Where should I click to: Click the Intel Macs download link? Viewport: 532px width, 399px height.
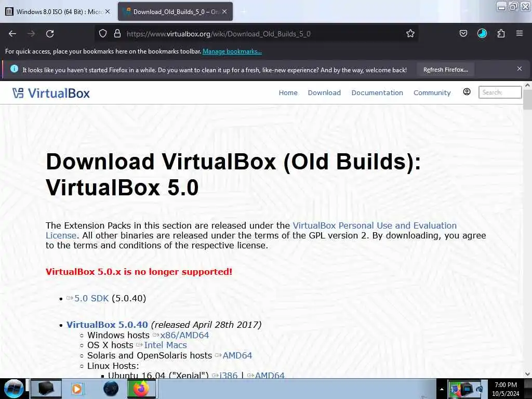point(165,345)
